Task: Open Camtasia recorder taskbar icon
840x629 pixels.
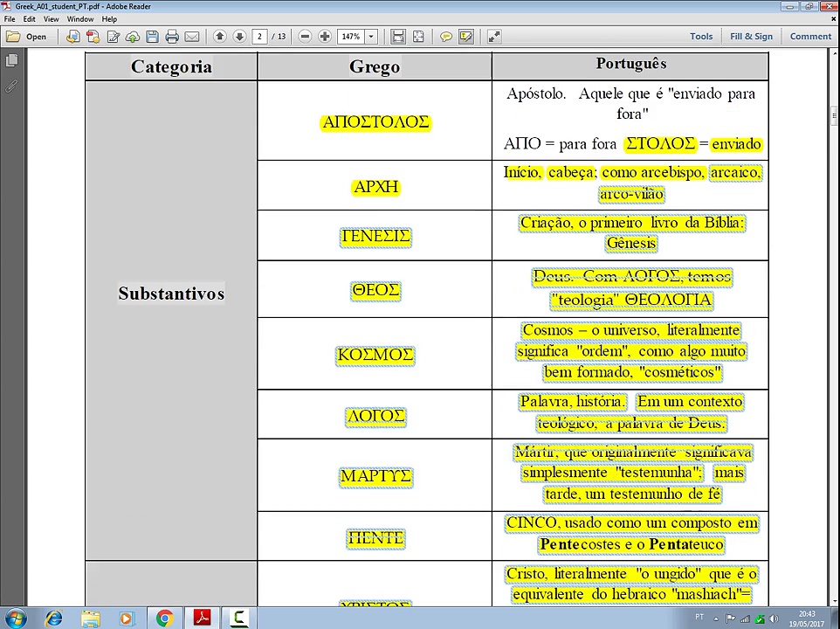Action: pos(238,618)
